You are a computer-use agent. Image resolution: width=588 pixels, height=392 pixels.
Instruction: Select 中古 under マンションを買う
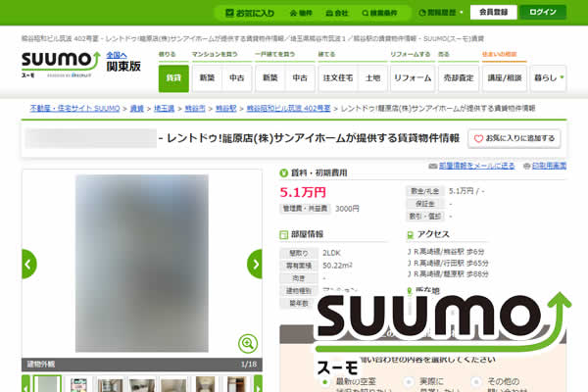click(236, 78)
